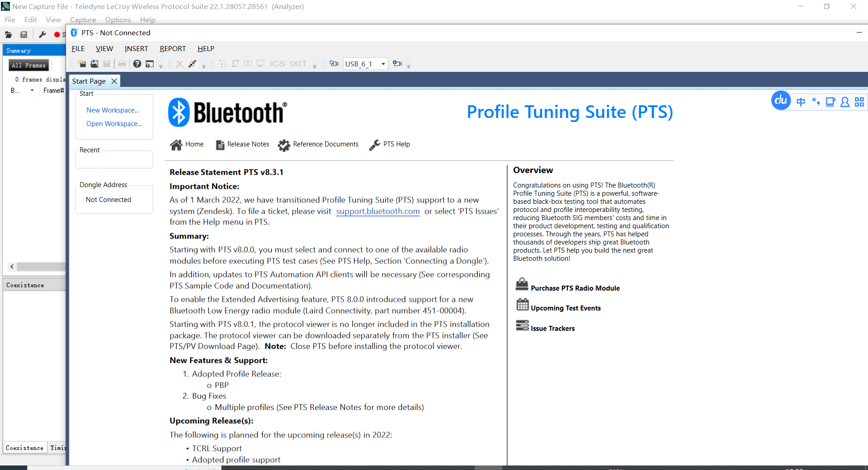This screenshot has width=868, height=470.
Task: Expand first toolbar overflow arrow after Start Page icon
Action: [161, 66]
